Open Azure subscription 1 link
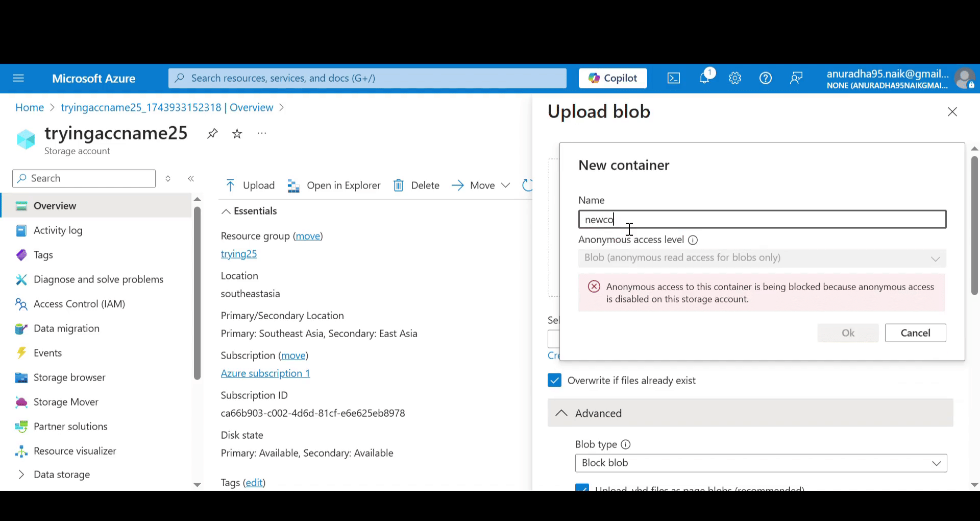 coord(265,373)
